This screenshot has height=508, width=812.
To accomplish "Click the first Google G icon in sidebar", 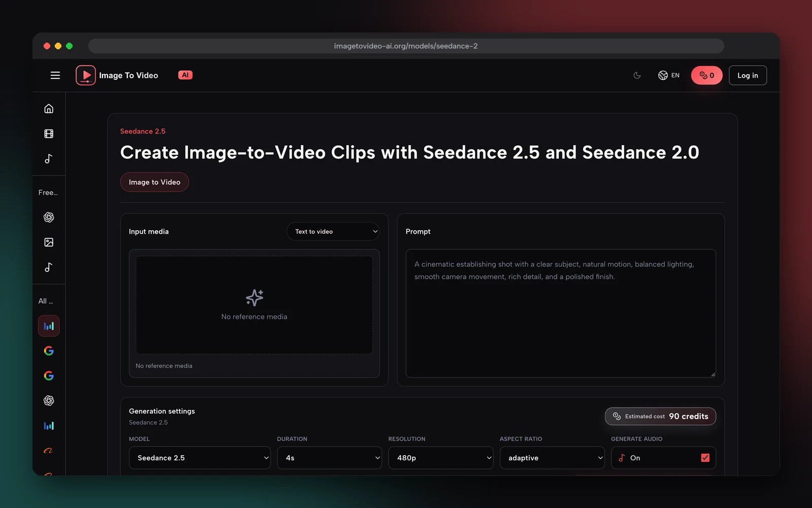I will click(x=49, y=351).
